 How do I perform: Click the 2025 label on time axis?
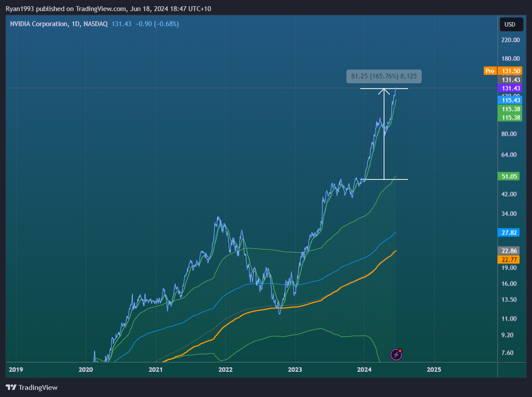[x=434, y=370]
